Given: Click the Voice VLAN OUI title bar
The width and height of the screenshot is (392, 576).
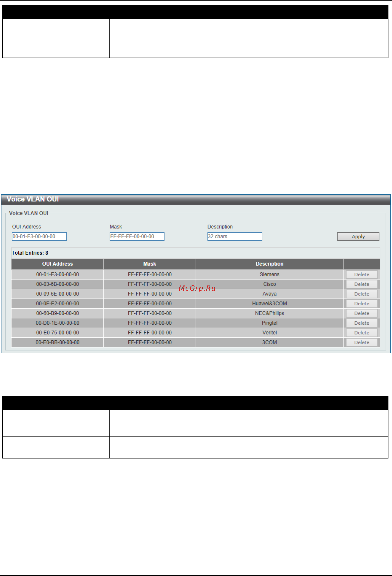Looking at the screenshot, I should click(x=196, y=199).
